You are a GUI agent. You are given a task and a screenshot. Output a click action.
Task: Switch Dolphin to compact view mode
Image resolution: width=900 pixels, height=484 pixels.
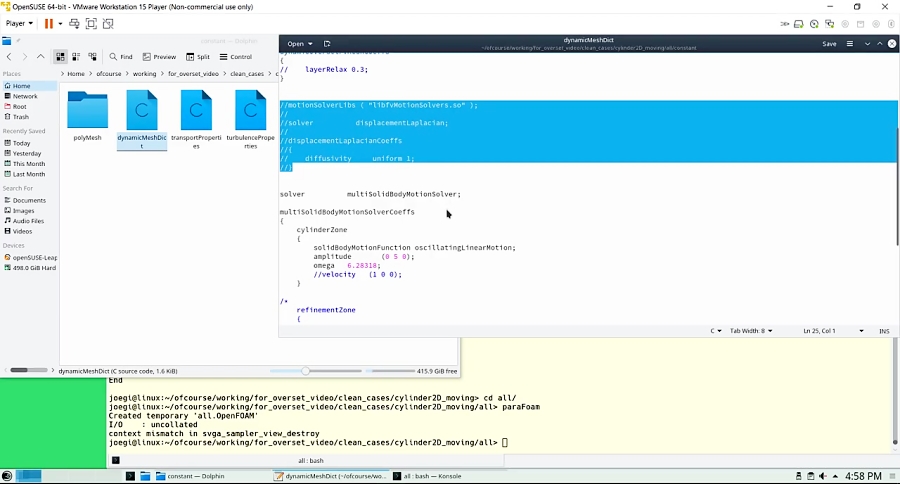[77, 57]
